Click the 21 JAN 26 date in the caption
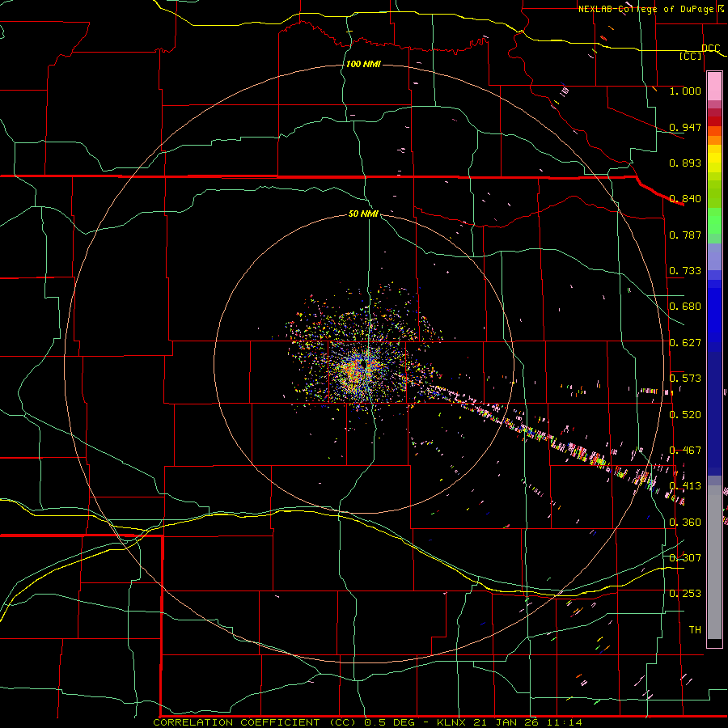This screenshot has height=728, width=728. coord(506,722)
